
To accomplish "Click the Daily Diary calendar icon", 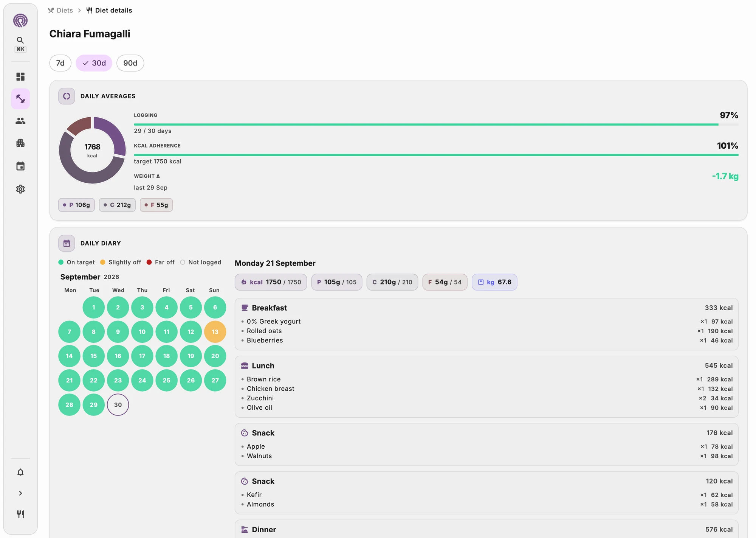I will click(67, 243).
